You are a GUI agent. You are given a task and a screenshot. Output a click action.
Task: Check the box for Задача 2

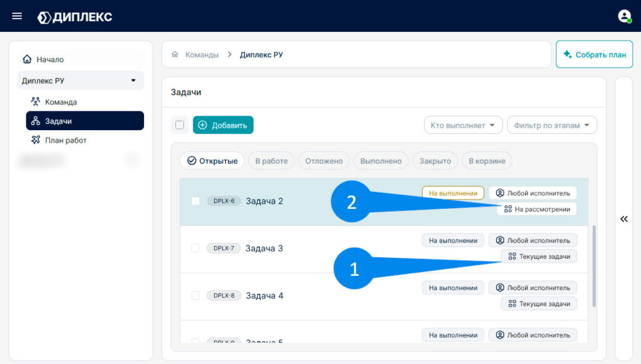(195, 201)
